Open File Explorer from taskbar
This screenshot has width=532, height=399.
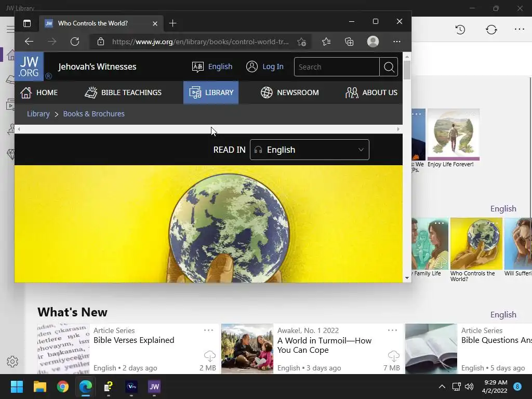click(39, 387)
